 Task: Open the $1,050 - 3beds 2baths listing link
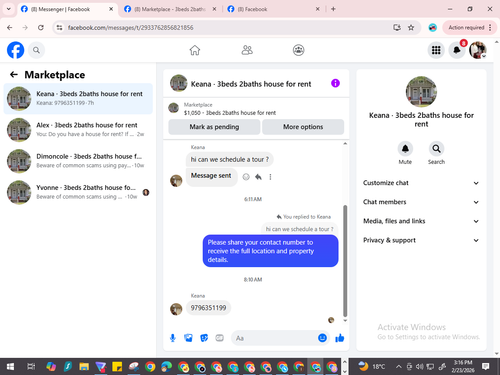[230, 113]
